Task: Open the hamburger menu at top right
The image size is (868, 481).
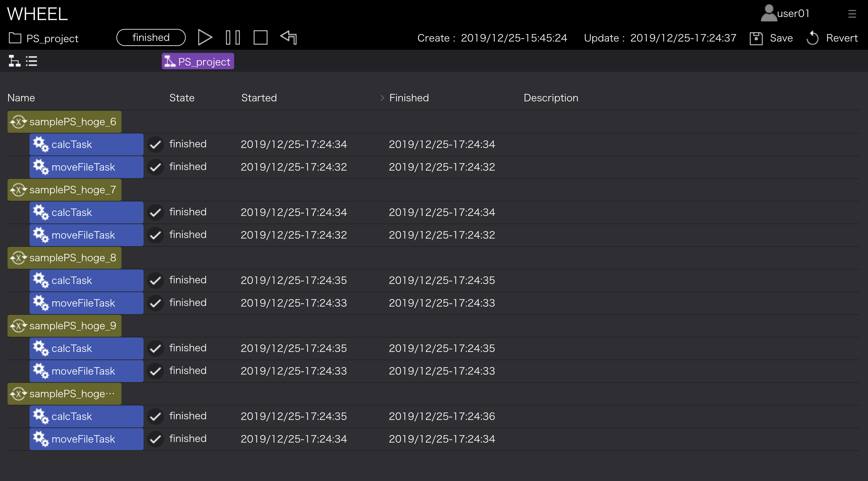Action: point(852,14)
